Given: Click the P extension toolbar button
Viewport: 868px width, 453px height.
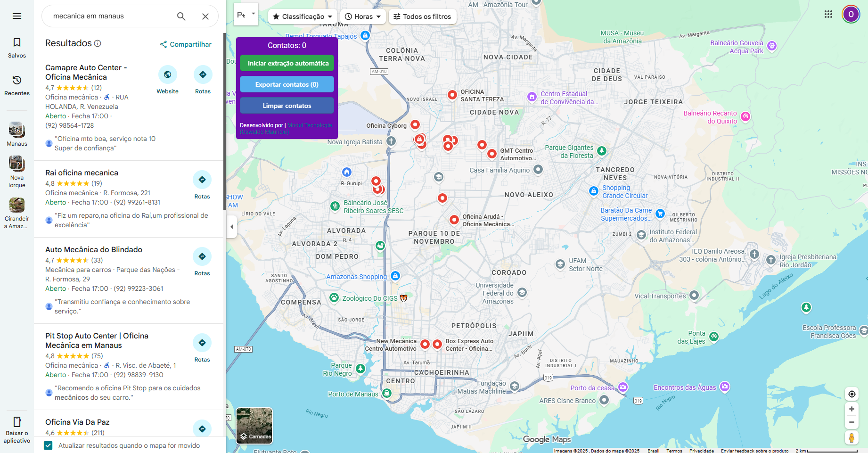Looking at the screenshot, I should 241,15.
